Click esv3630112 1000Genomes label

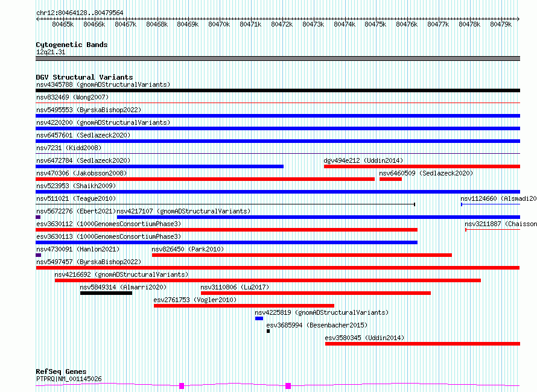point(109,224)
